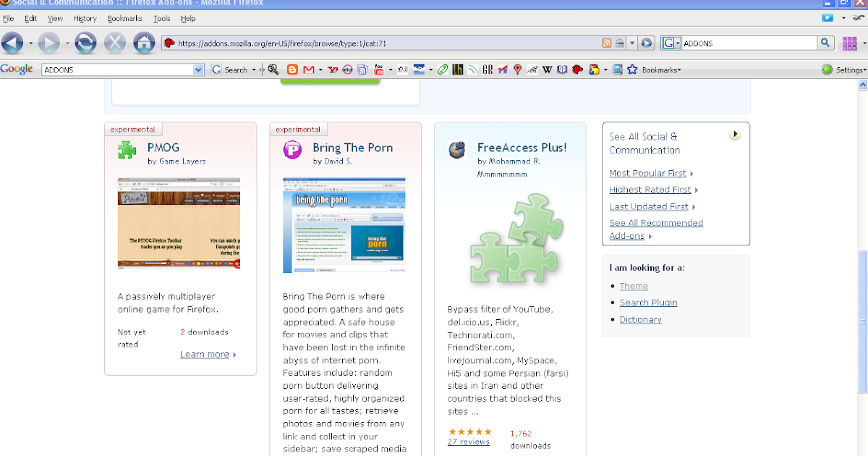
Task: Click the RSS feed icon in address bar
Action: click(607, 43)
